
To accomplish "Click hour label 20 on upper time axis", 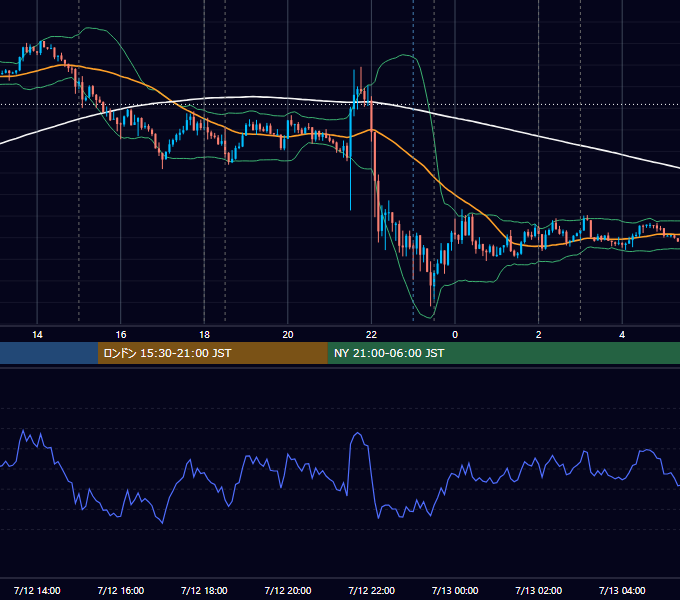I will pyautogui.click(x=288, y=335).
